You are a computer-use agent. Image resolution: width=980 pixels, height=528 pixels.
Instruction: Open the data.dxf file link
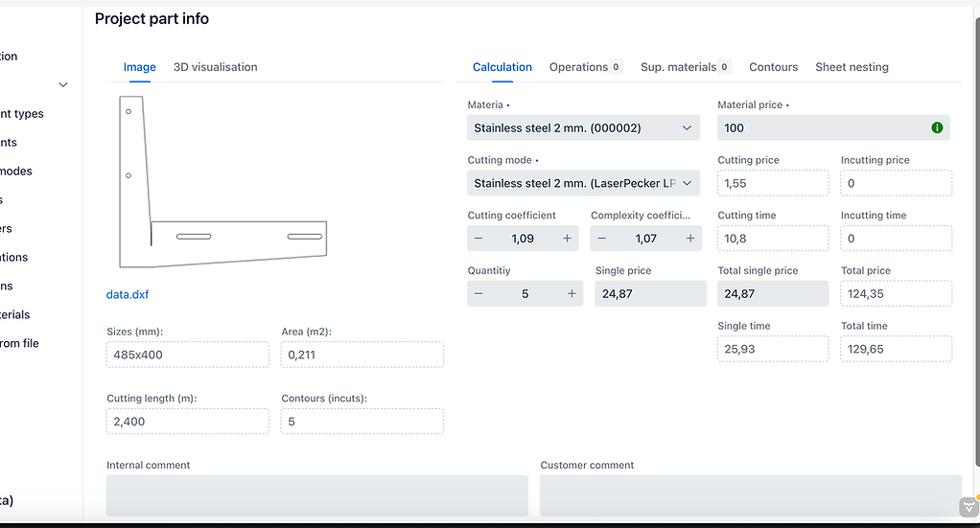pyautogui.click(x=128, y=295)
